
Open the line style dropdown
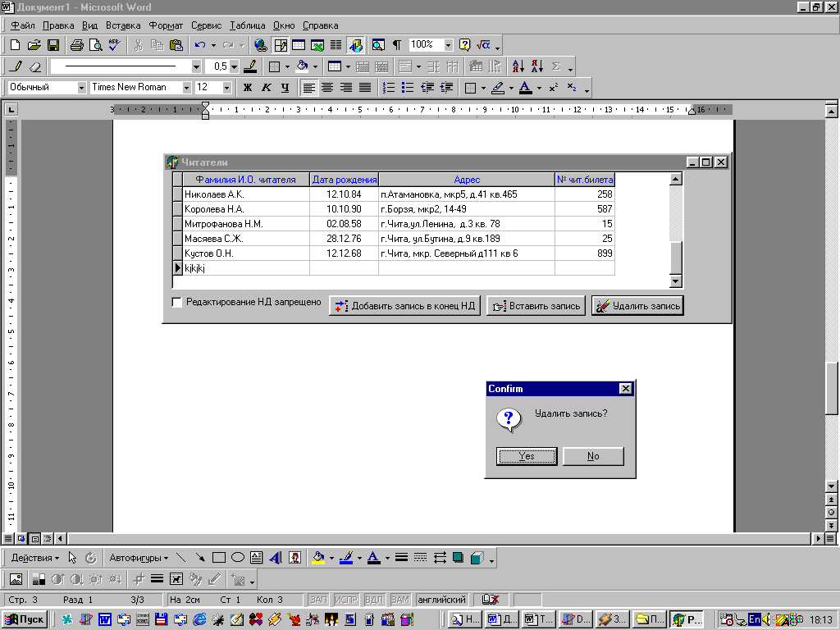[x=196, y=66]
